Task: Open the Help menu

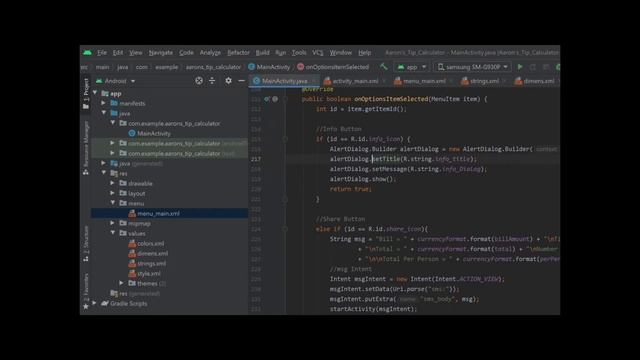Action: 364,53
